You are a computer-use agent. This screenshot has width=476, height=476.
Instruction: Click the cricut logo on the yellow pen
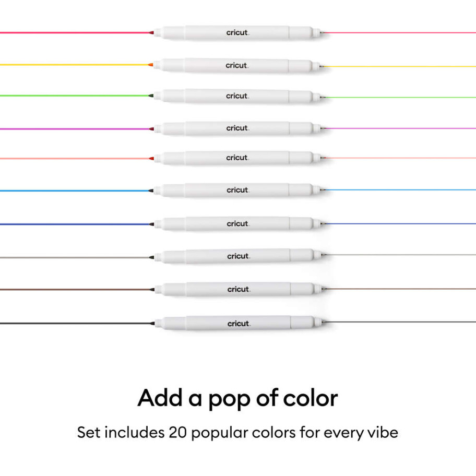[x=237, y=66]
